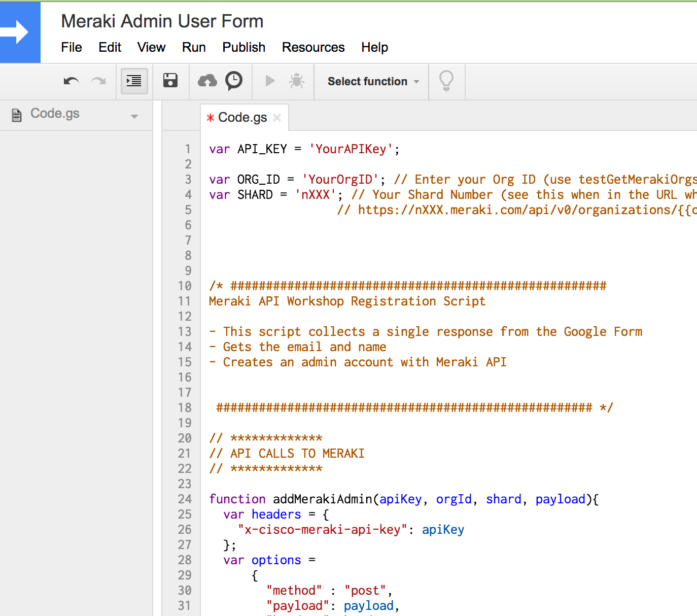Click "x-cisco-meraki-api-key" string
The image size is (697, 616).
point(323,530)
